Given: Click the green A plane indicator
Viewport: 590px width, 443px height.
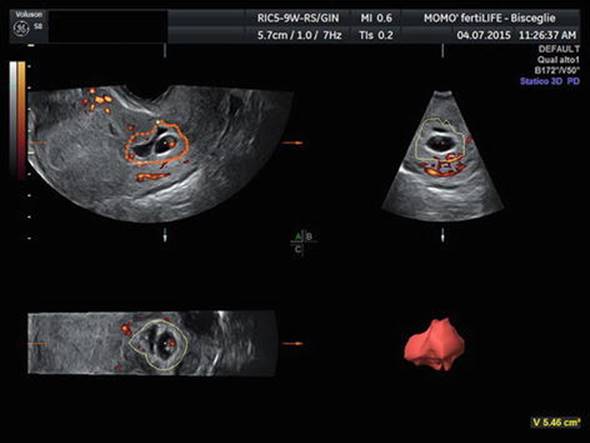Looking at the screenshot, I should (298, 236).
